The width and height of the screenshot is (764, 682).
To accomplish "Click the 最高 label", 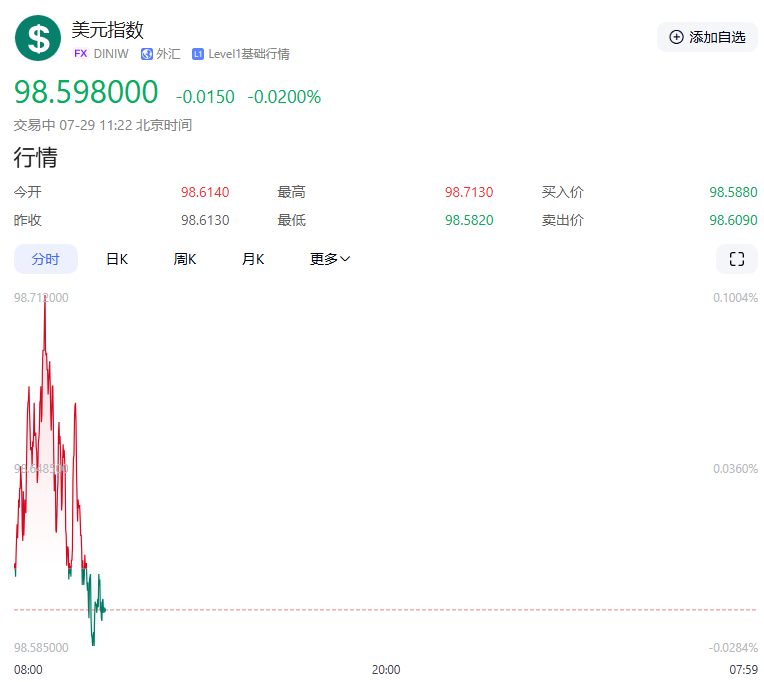I will click(x=291, y=192).
